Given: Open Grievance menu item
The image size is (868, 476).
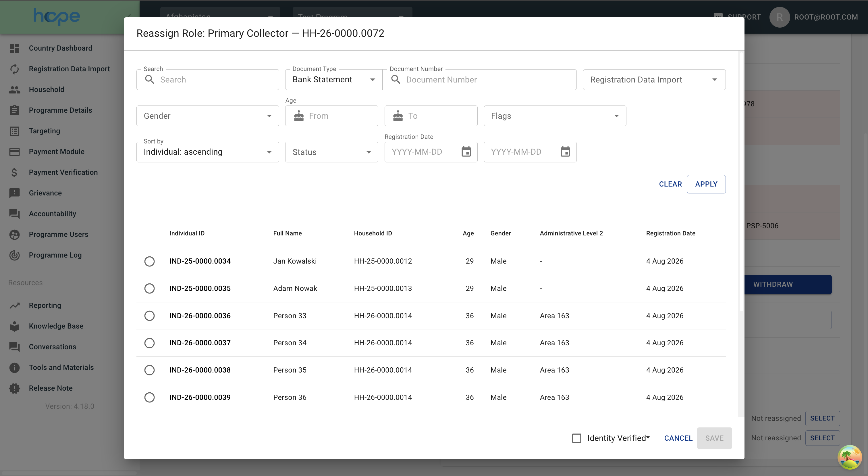Looking at the screenshot, I should point(45,193).
